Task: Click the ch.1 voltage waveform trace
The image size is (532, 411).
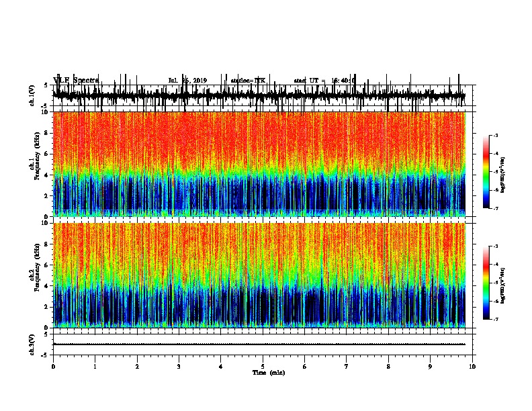Action: (x=259, y=95)
